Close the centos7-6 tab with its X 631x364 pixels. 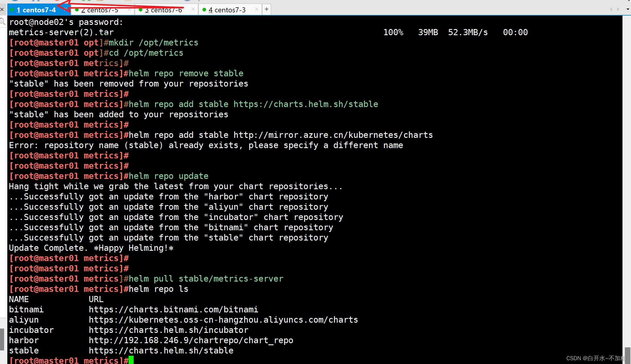click(193, 9)
